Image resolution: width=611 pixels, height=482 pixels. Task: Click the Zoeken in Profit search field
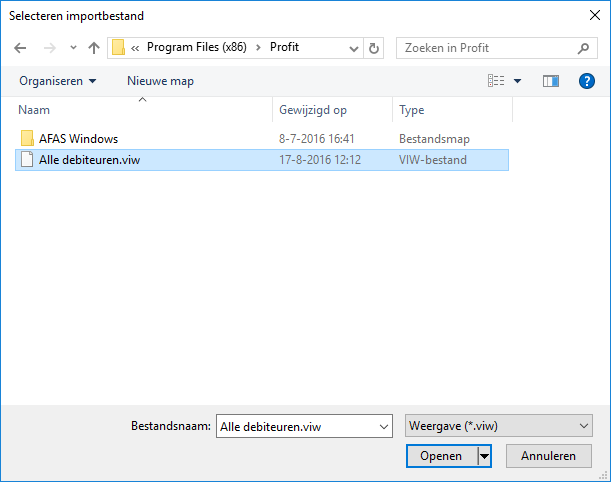pos(487,48)
